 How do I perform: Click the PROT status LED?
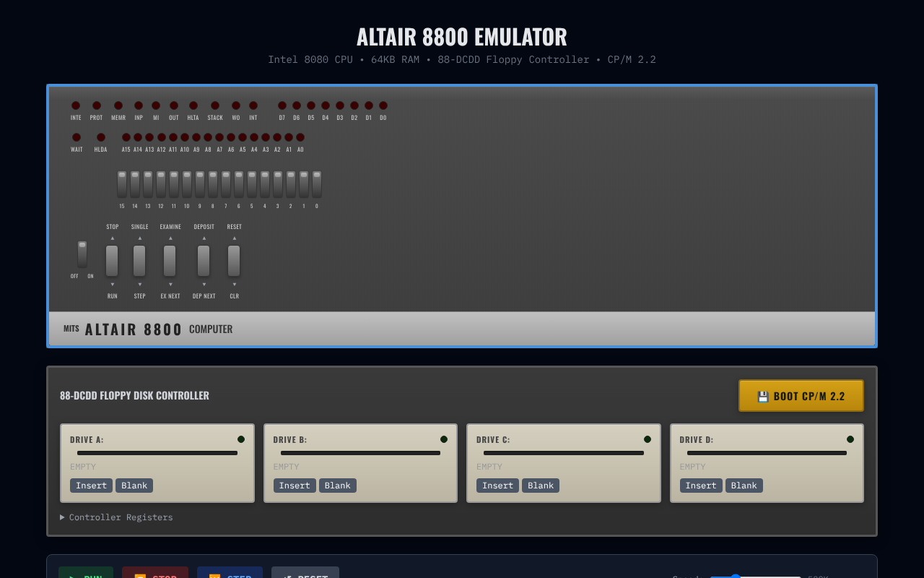point(97,105)
